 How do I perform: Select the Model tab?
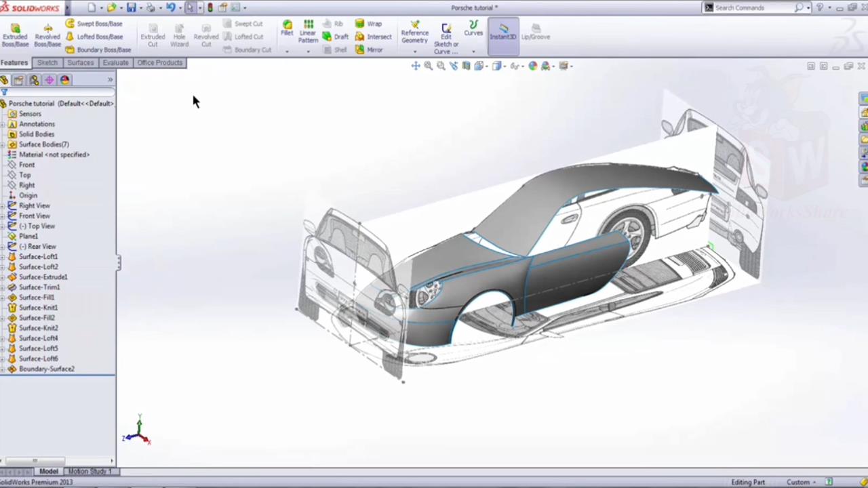pyautogui.click(x=48, y=471)
